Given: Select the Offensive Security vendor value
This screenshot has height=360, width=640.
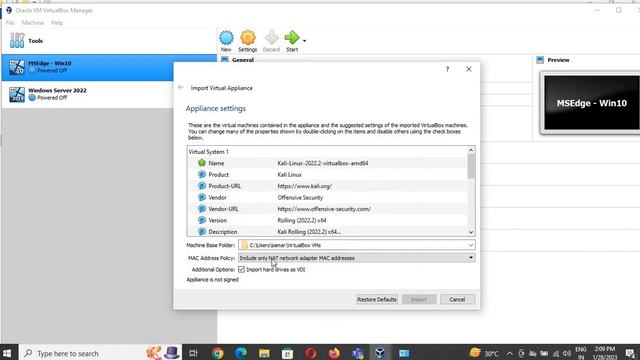Looking at the screenshot, I should point(300,197).
